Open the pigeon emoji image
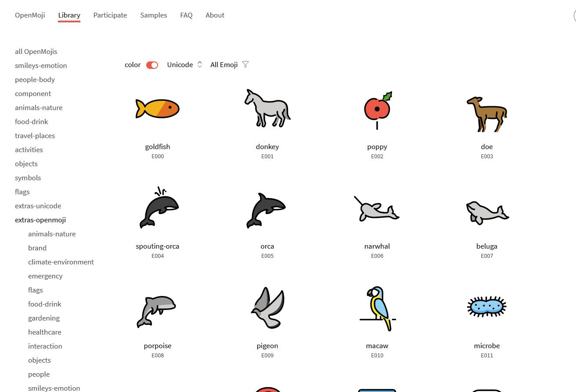This screenshot has width=576, height=392. click(268, 308)
